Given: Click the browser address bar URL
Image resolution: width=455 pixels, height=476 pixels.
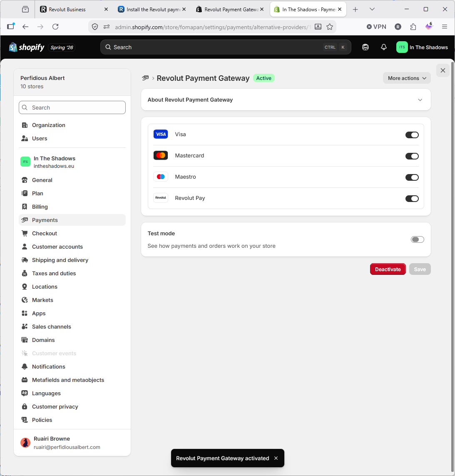Looking at the screenshot, I should pyautogui.click(x=212, y=27).
